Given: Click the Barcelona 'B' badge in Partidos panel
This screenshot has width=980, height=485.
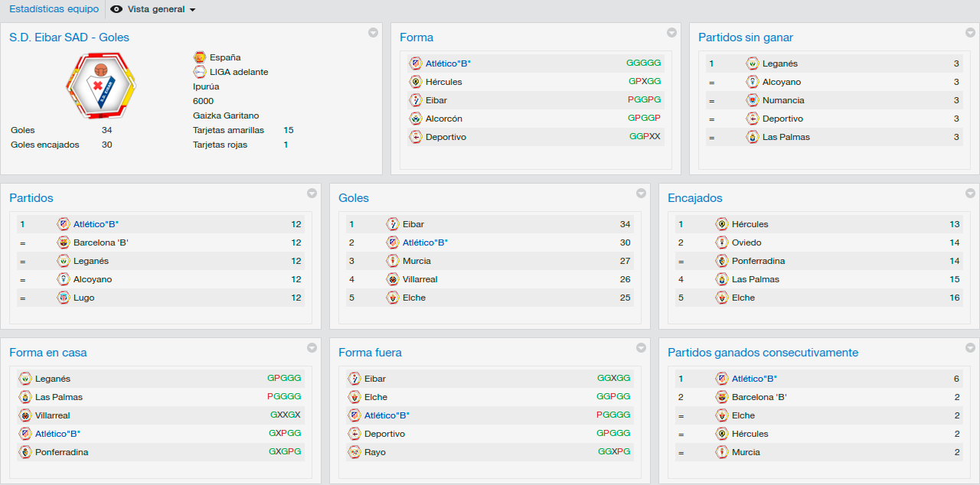Looking at the screenshot, I should (64, 242).
